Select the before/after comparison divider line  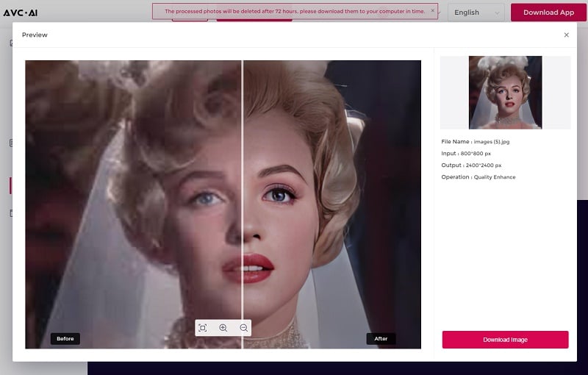[x=243, y=204]
